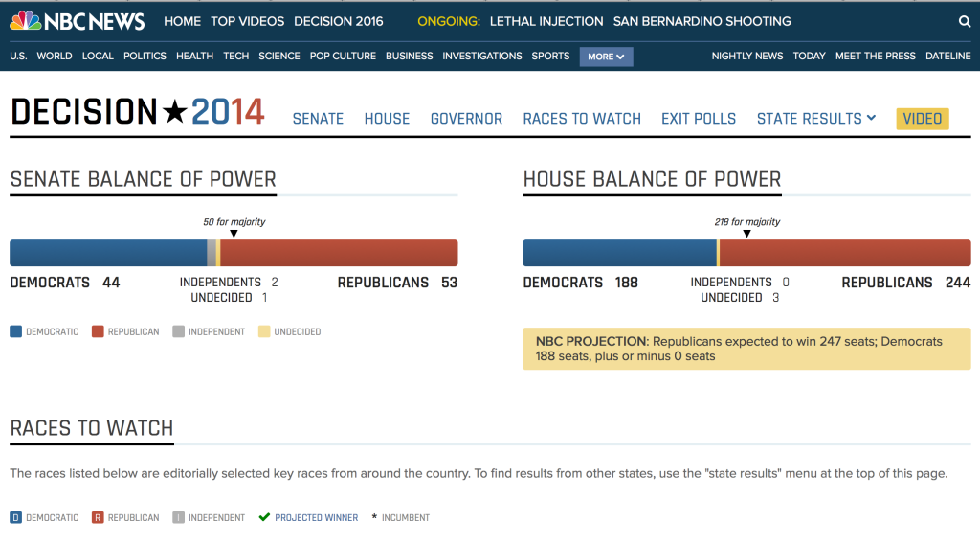
Task: Open the search magnifier icon
Action: [x=964, y=21]
